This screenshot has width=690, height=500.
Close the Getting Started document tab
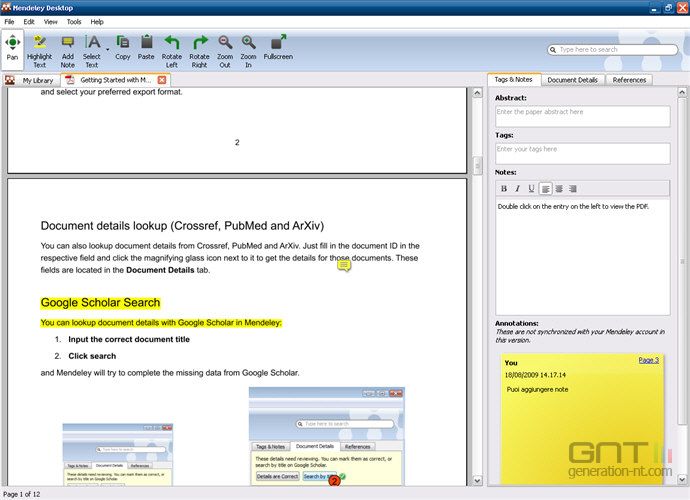point(162,80)
